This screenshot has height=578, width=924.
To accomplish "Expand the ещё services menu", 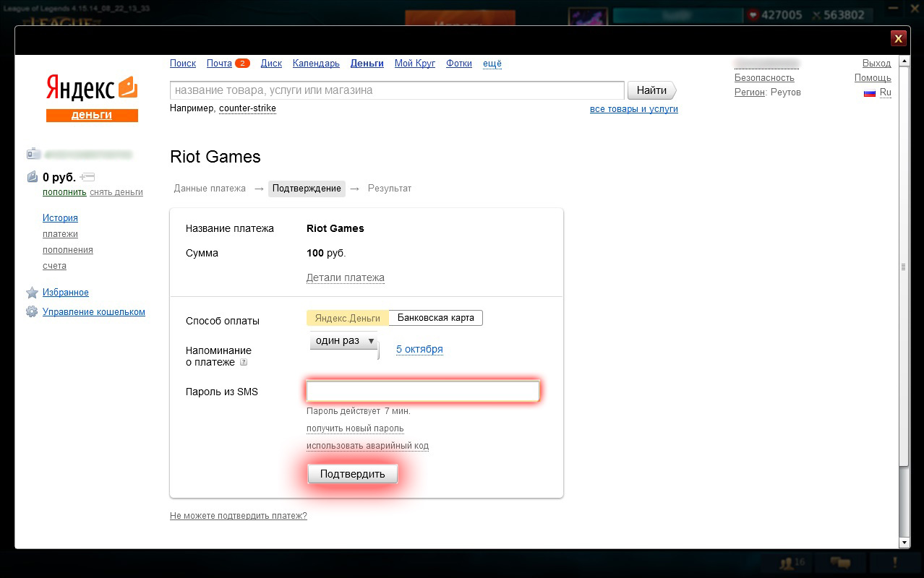I will (x=492, y=64).
